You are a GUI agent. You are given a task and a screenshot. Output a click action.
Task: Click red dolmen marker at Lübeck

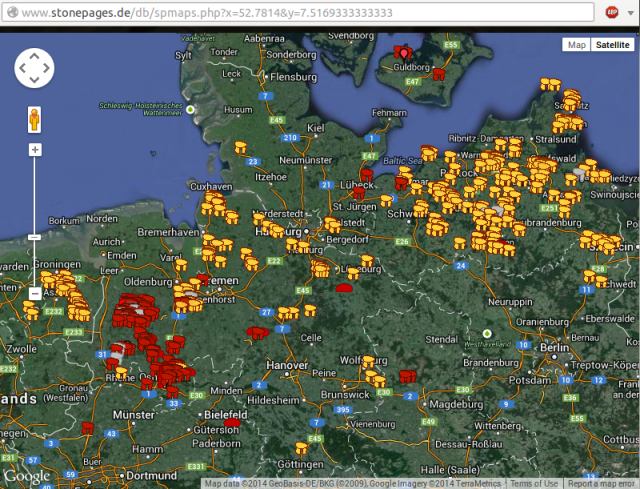point(359,193)
